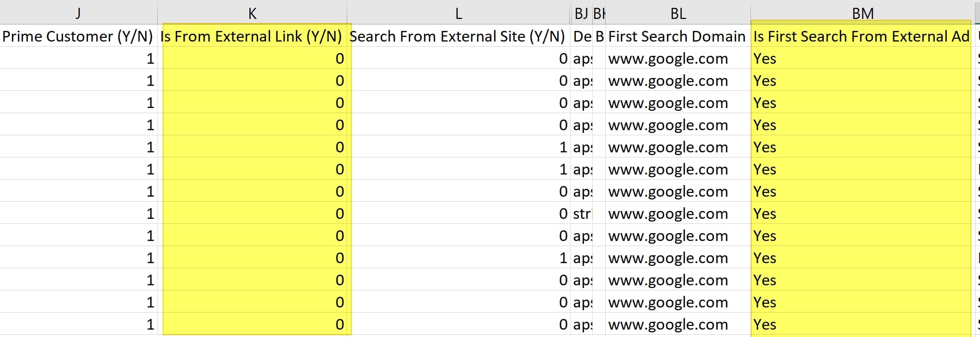The width and height of the screenshot is (980, 337).
Task: Select first value 1 in column L
Action: (459, 147)
